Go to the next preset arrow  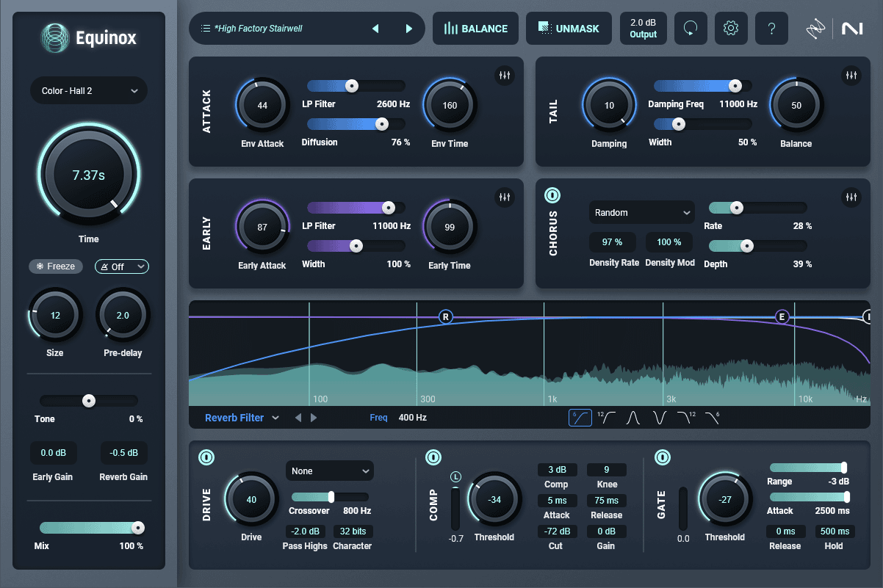pos(409,29)
